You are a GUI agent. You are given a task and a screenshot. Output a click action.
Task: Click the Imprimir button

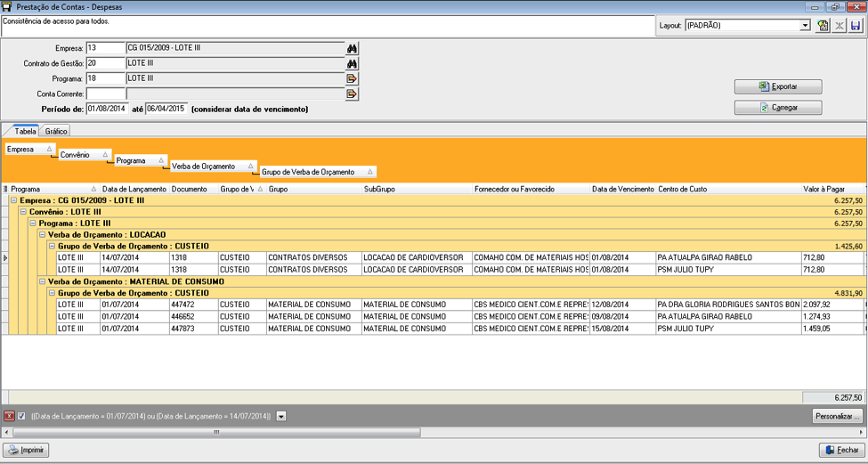pyautogui.click(x=26, y=450)
